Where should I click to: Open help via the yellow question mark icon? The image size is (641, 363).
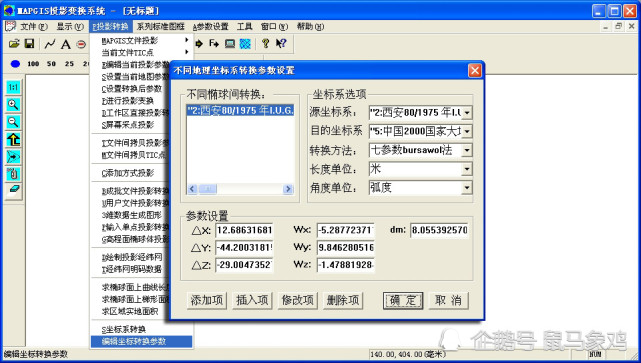pyautogui.click(x=266, y=43)
